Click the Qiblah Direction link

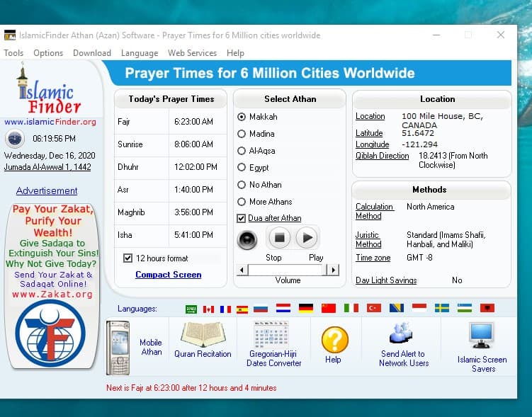point(382,156)
